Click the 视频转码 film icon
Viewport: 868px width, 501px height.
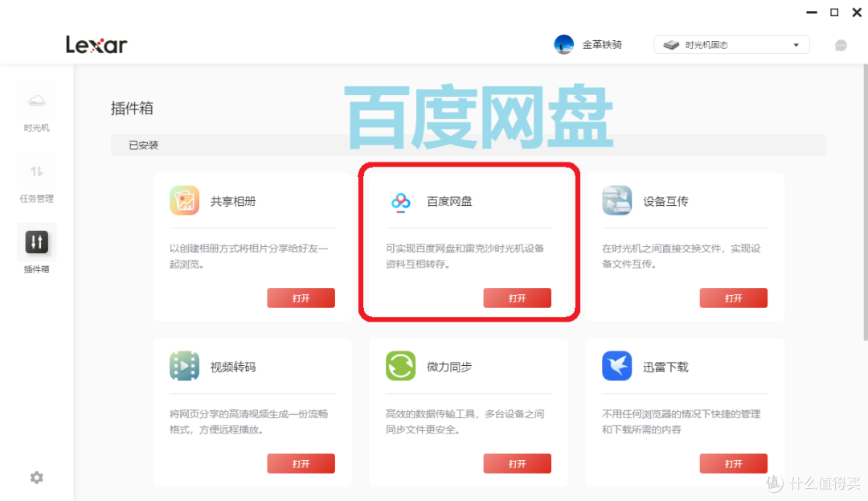pyautogui.click(x=184, y=366)
